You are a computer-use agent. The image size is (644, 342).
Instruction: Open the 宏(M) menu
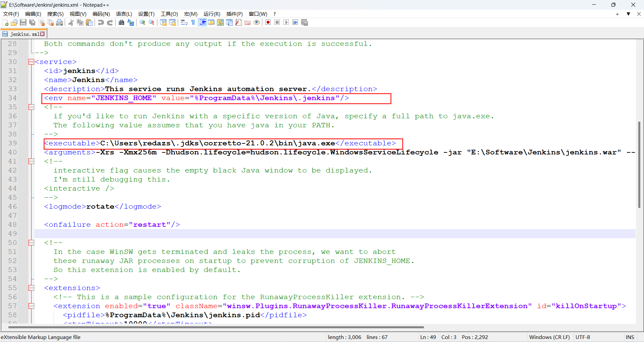click(x=191, y=14)
